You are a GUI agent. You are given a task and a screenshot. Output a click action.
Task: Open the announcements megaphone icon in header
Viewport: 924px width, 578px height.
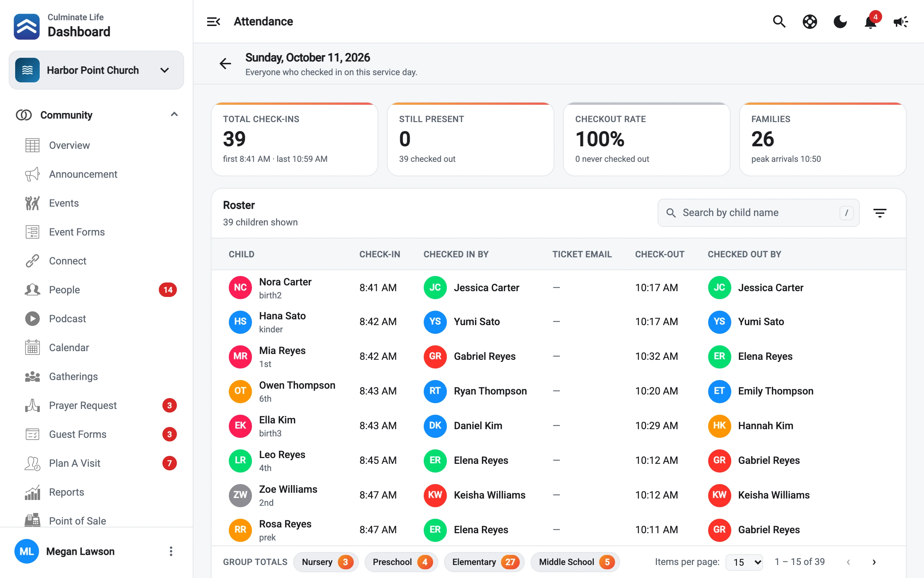coord(901,22)
